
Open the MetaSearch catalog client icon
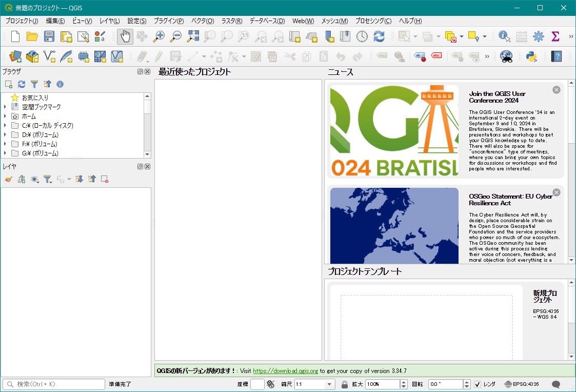506,56
